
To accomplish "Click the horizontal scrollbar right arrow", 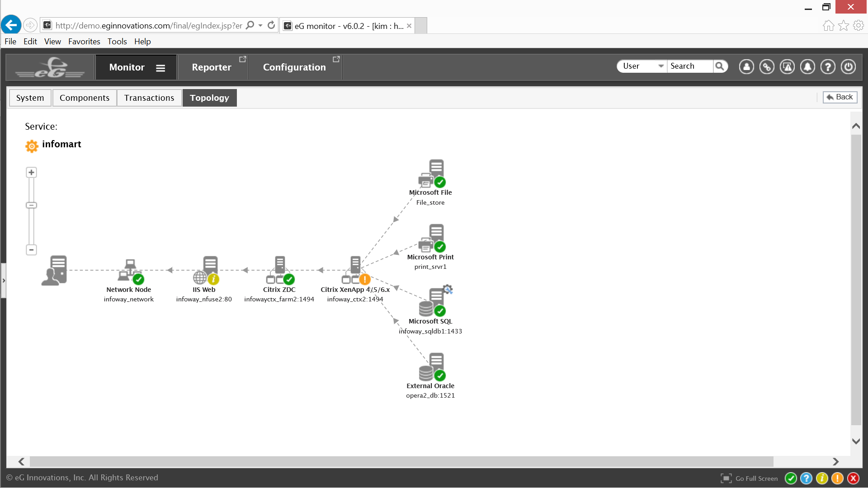I will click(x=835, y=461).
